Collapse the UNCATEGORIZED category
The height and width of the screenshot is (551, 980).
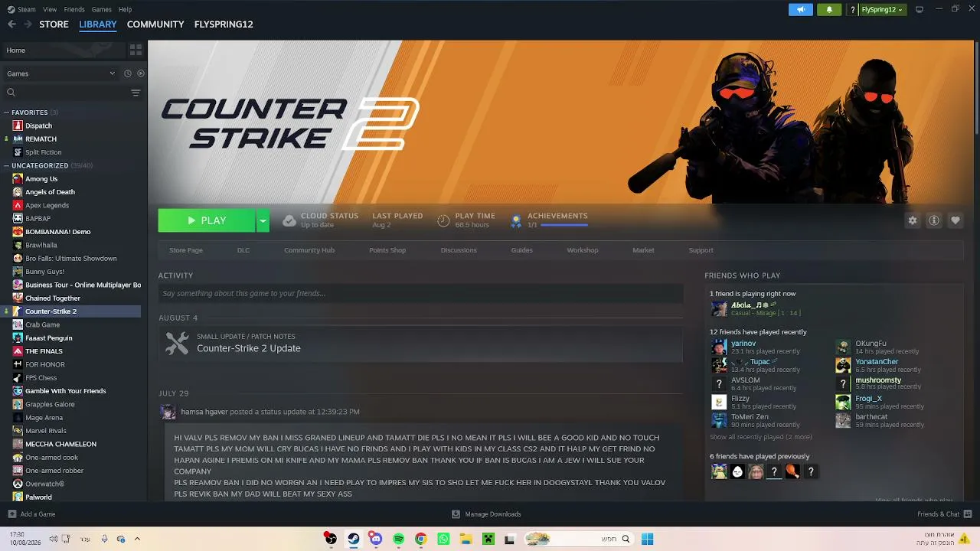pos(7,165)
